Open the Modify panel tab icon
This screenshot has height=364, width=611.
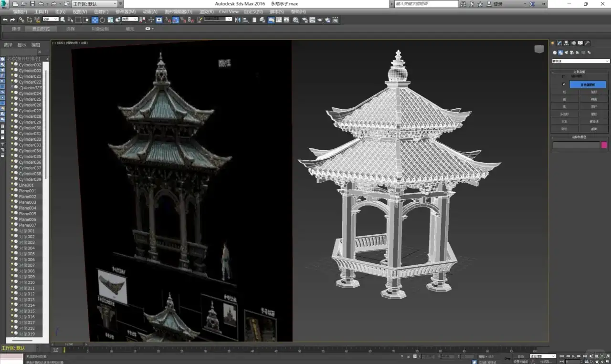[559, 43]
